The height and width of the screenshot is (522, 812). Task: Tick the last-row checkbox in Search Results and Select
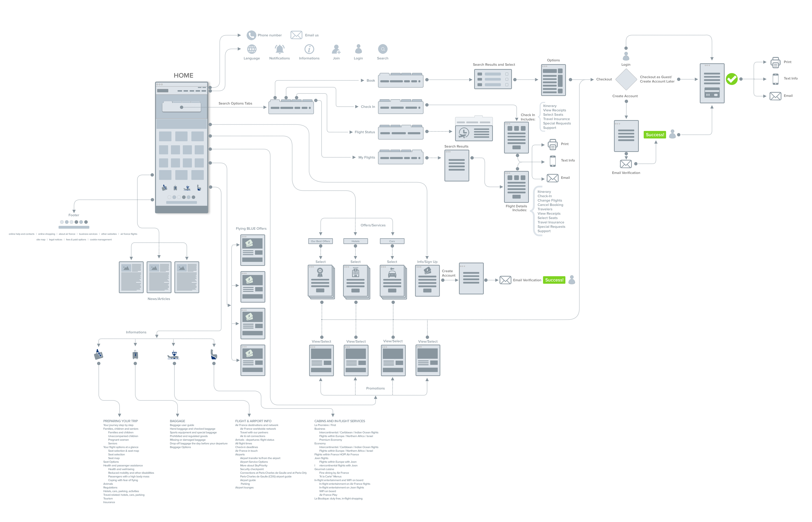(507, 85)
